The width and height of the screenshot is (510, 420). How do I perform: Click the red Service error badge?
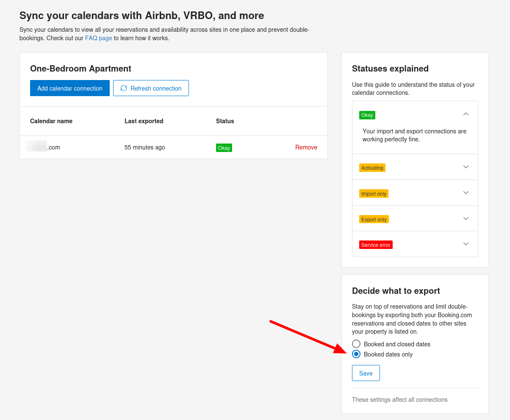[x=376, y=245]
